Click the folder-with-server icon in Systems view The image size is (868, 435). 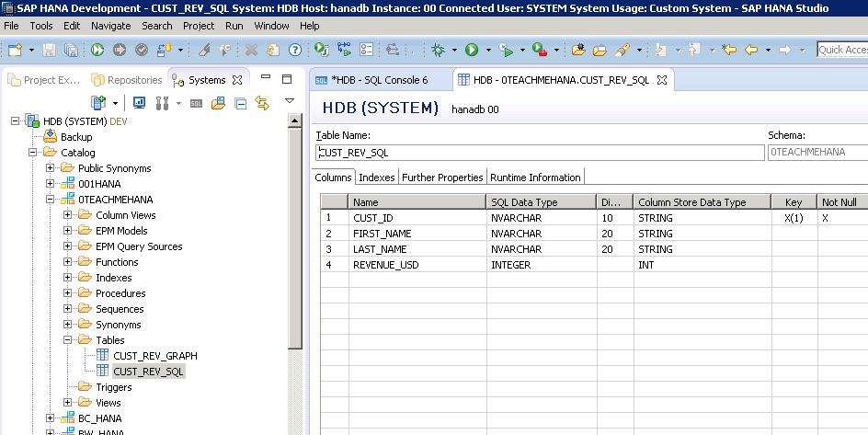pyautogui.click(x=218, y=102)
